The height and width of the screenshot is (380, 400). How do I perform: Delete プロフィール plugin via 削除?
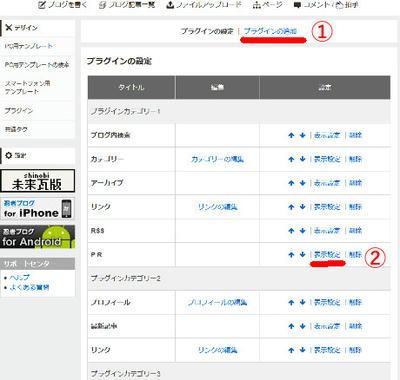(355, 302)
